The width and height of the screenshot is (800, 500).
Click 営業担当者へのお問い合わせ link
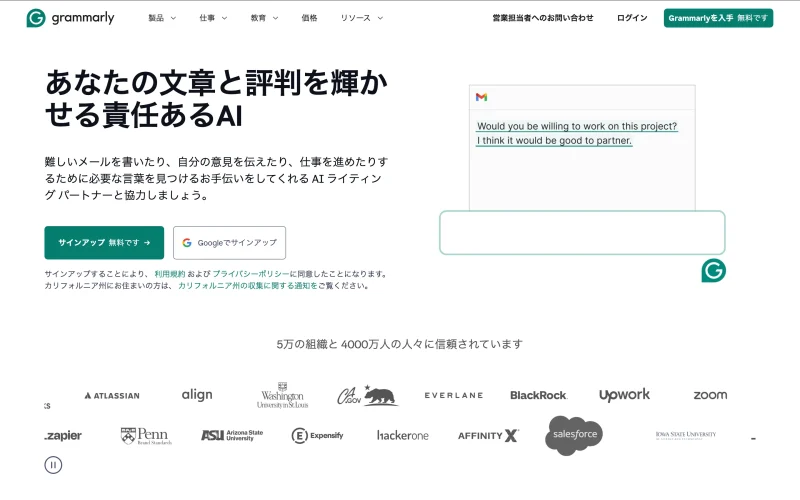pos(543,18)
